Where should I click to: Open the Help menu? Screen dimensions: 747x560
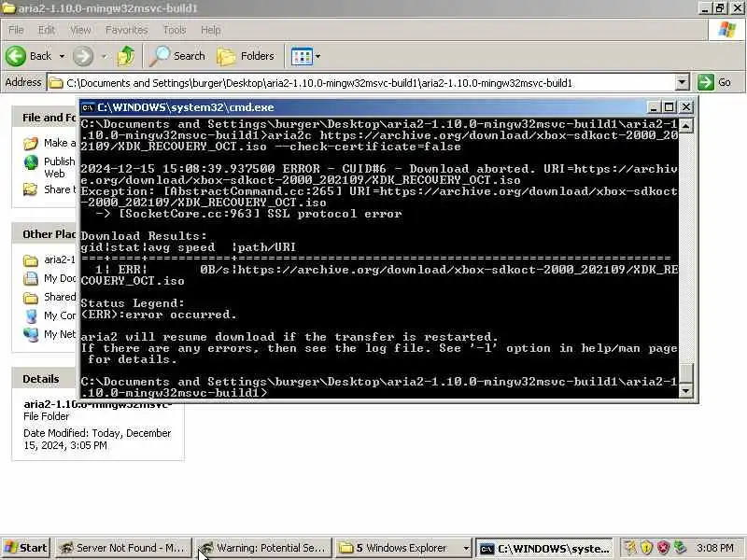point(211,30)
